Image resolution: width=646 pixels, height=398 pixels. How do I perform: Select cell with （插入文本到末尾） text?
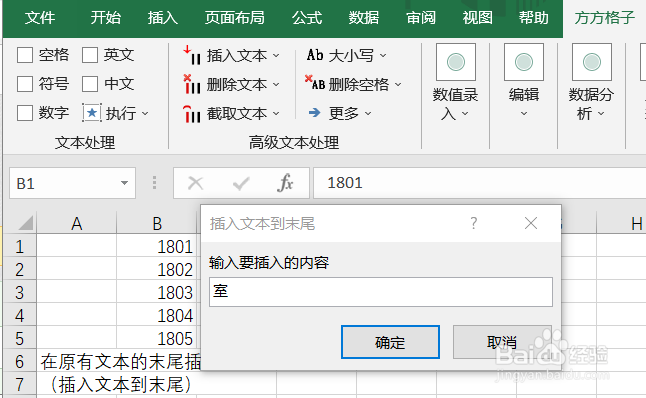pyautogui.click(x=77, y=384)
